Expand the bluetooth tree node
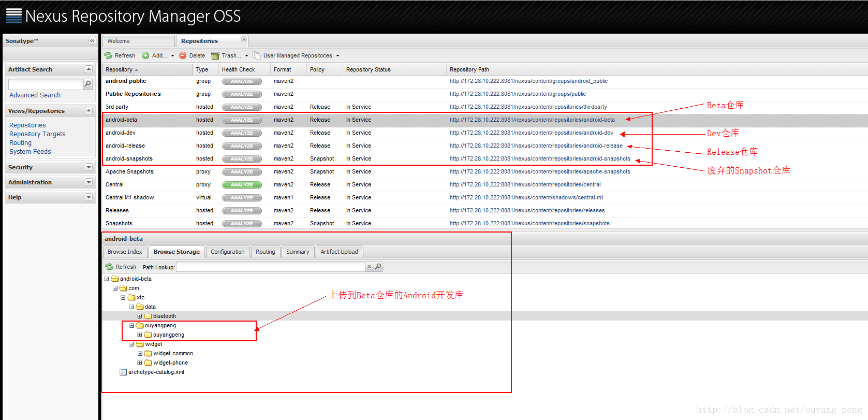Viewport: 868px width, 420px height. pyautogui.click(x=140, y=316)
